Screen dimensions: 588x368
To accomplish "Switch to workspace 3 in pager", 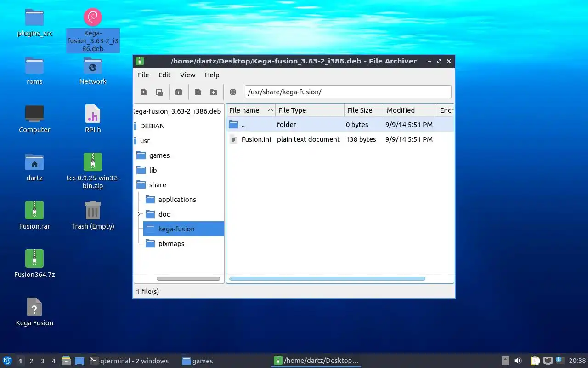I will point(42,361).
